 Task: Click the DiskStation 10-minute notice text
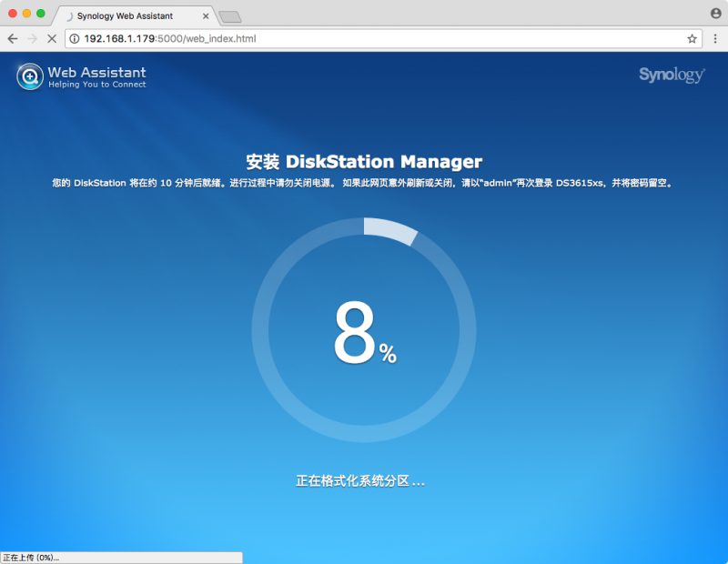[362, 183]
